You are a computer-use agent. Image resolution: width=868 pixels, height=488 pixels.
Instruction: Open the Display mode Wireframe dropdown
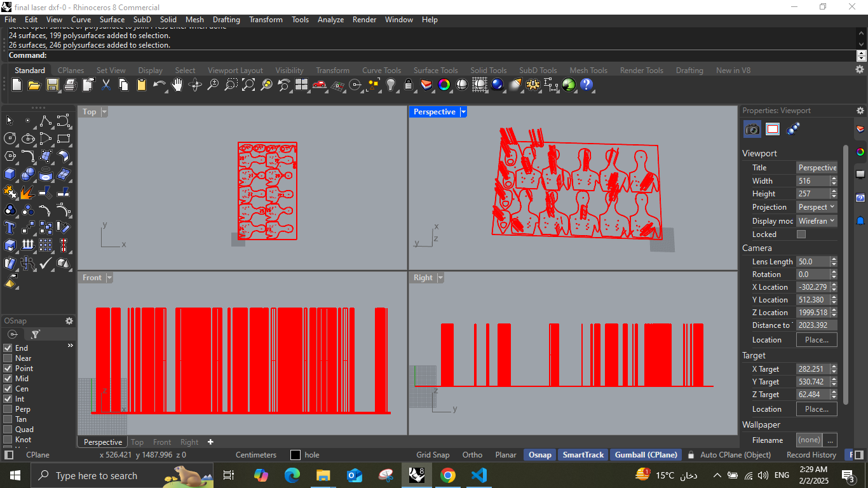tap(817, 221)
